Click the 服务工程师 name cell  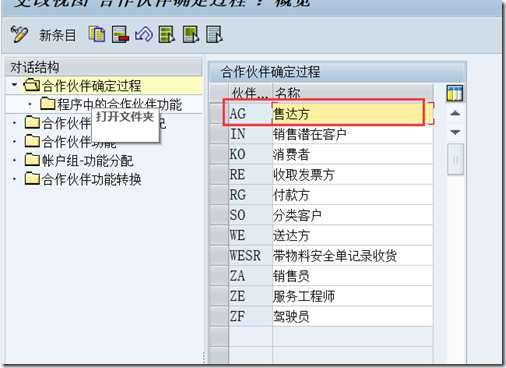tap(352, 297)
